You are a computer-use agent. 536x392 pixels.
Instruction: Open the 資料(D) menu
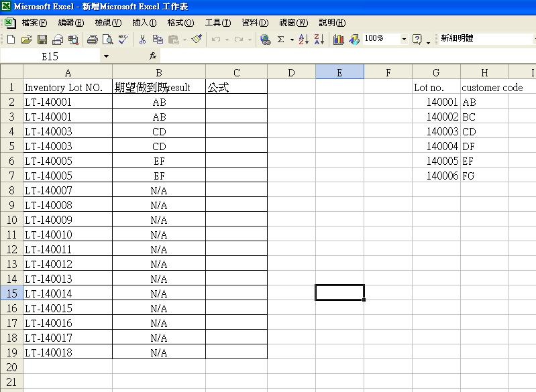click(255, 23)
